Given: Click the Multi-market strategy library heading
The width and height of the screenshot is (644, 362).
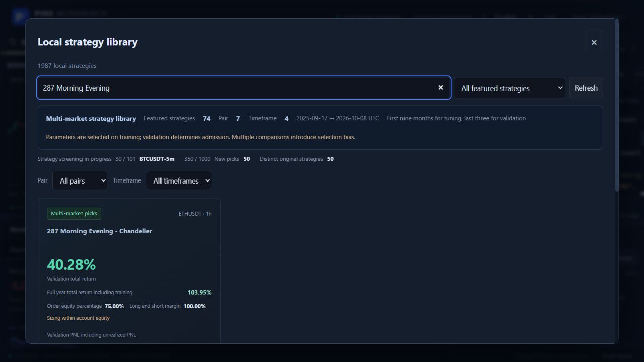Looking at the screenshot, I should [x=91, y=119].
